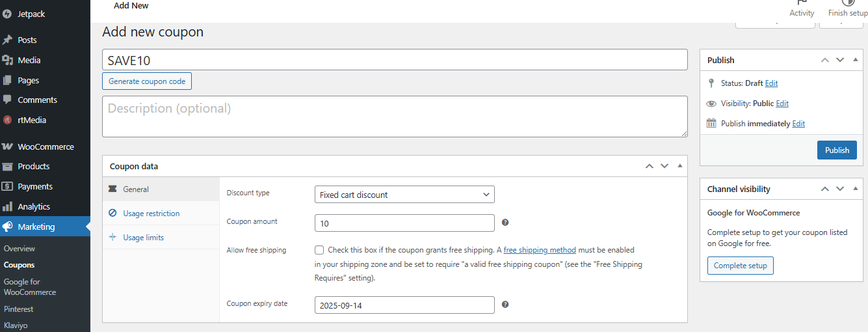Click the Analytics bar chart icon
Viewport: 868px width, 332px height.
pos(7,206)
